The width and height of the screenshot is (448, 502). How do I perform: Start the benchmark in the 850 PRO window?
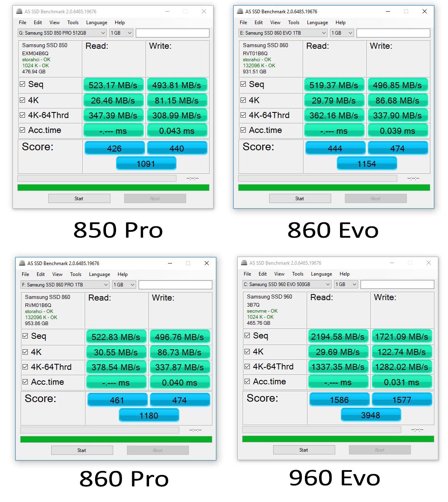pos(79,198)
